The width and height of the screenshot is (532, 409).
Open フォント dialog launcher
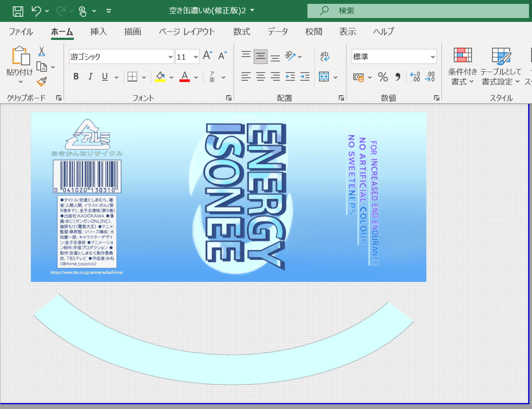229,98
